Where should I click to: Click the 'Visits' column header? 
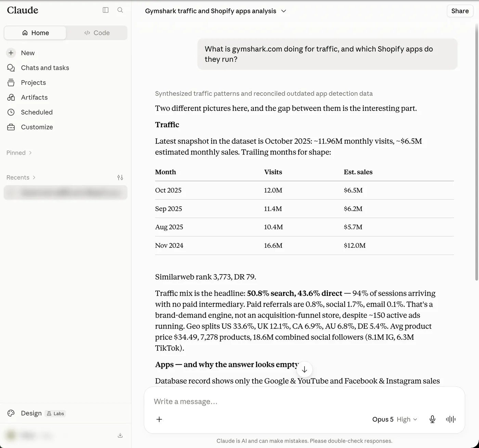tap(273, 172)
